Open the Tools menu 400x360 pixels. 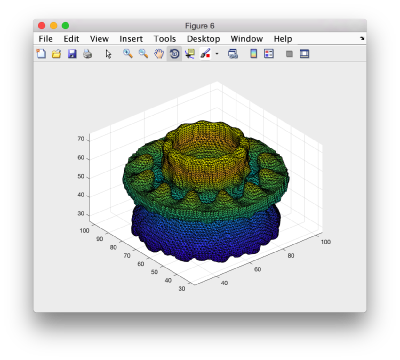pos(165,39)
